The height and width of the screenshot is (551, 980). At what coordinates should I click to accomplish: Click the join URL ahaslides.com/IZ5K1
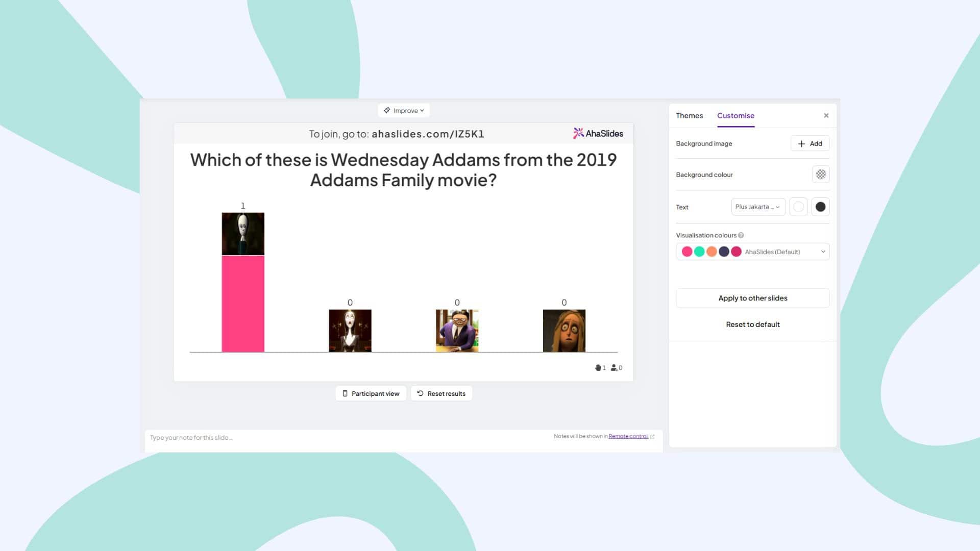click(x=428, y=134)
